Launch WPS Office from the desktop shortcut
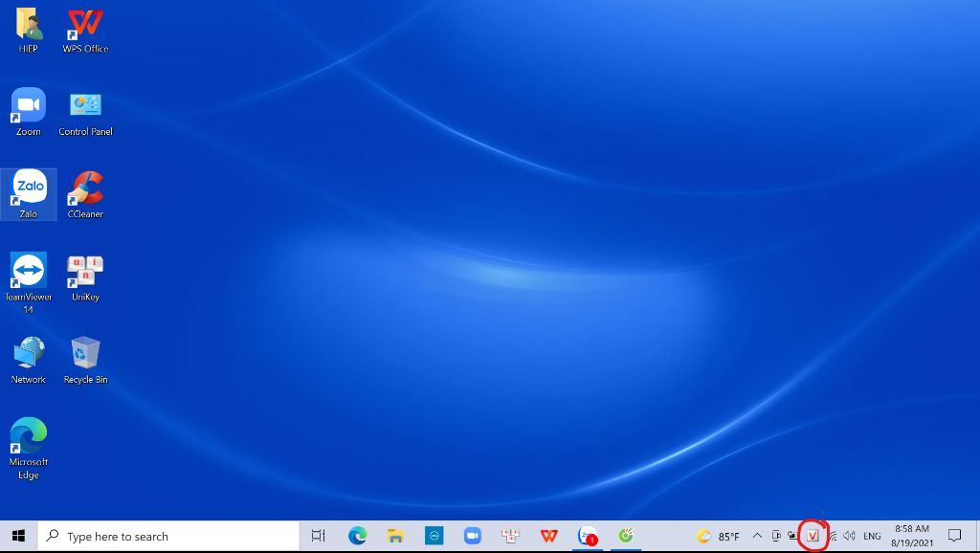980x553 pixels. point(85,29)
